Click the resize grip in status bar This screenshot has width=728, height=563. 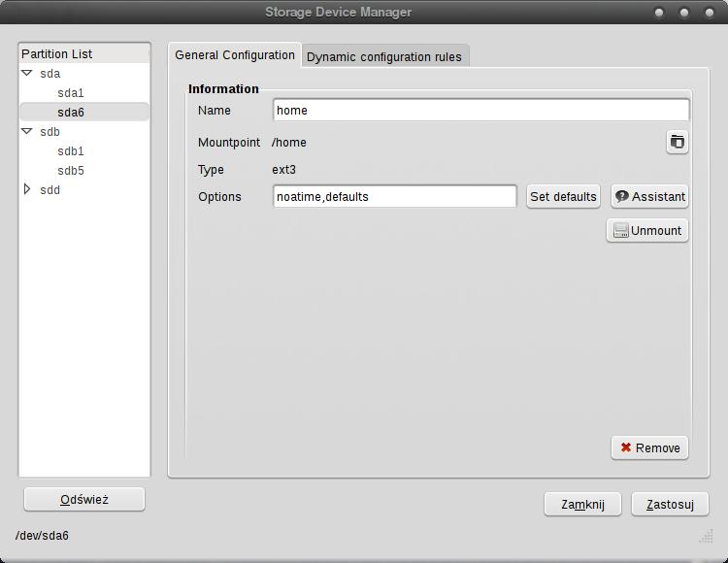point(707,536)
